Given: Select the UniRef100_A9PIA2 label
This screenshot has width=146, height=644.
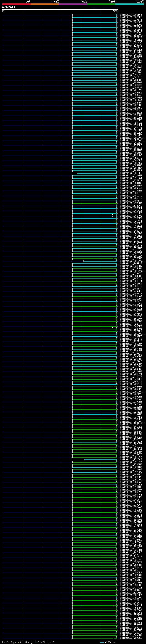Looking at the screenshot, I should click(x=131, y=82).
